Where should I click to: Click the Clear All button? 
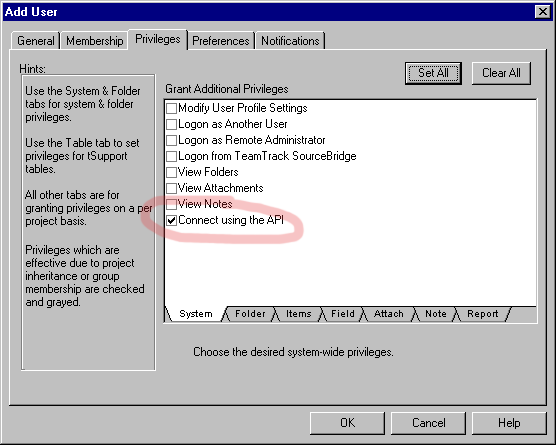click(x=501, y=73)
